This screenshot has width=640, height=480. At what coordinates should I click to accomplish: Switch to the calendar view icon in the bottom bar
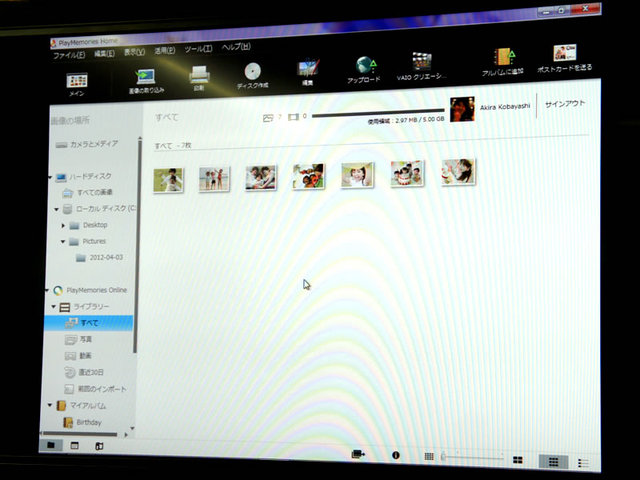(x=75, y=446)
